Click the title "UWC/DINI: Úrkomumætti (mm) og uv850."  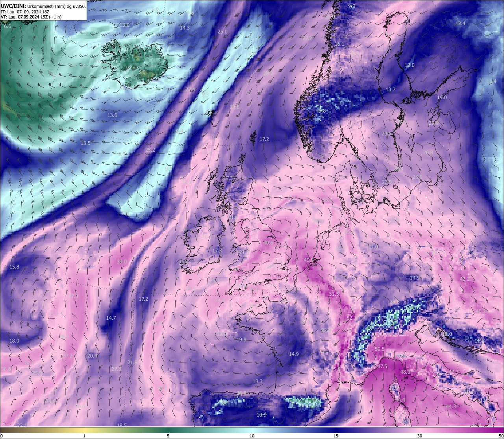[x=43, y=6]
